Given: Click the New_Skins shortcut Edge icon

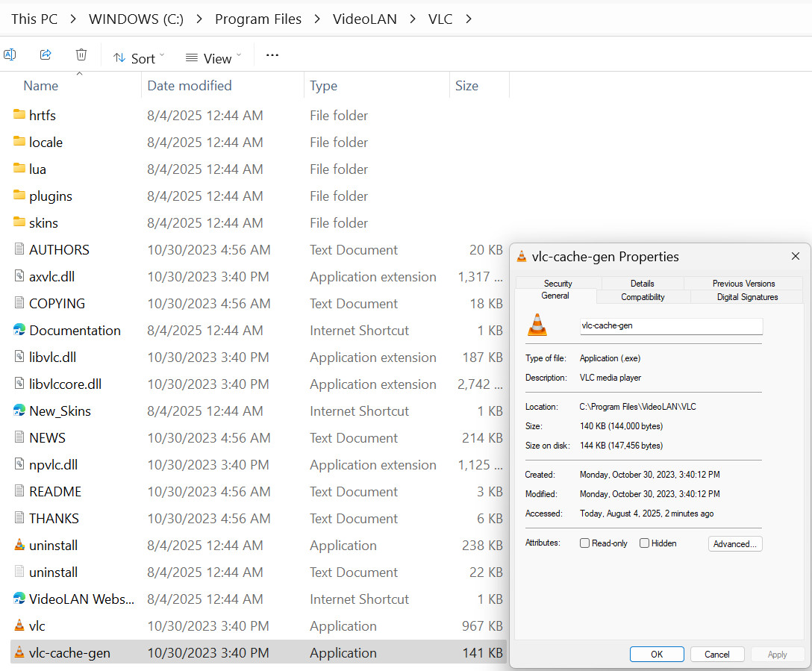Looking at the screenshot, I should (x=19, y=411).
